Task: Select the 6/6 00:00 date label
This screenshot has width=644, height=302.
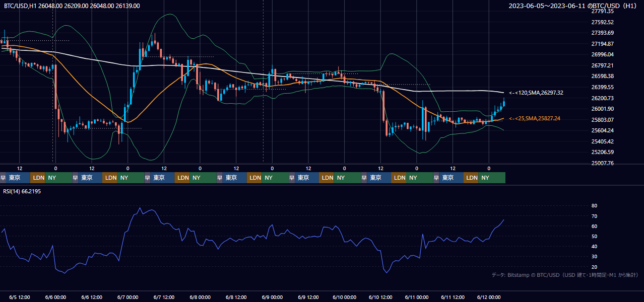Action: click(56, 297)
